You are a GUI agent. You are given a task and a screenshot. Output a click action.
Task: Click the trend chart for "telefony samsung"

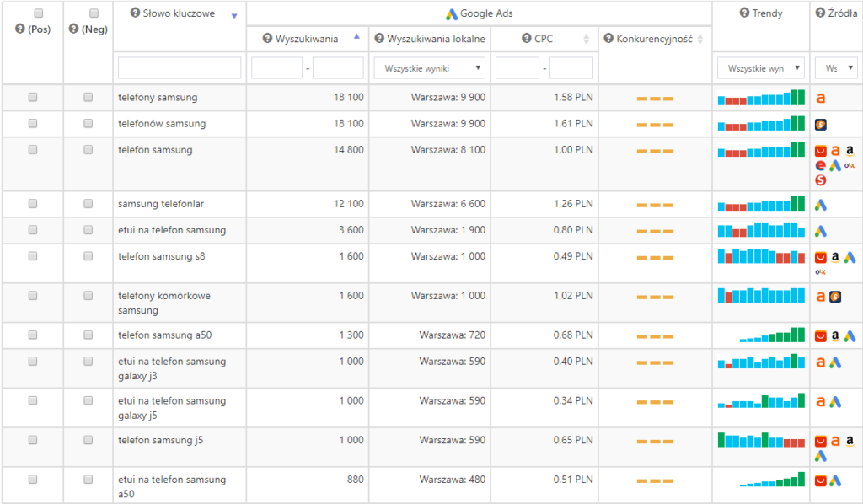[x=761, y=97]
